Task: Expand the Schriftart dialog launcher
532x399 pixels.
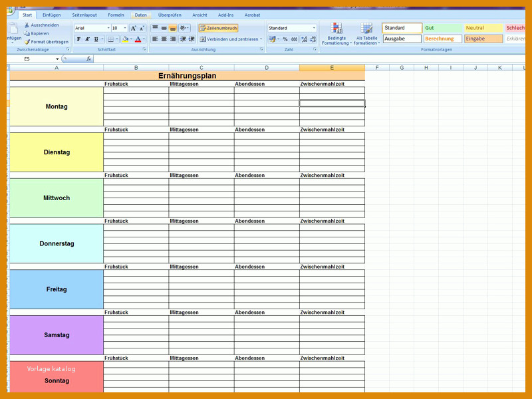Action: [144, 49]
